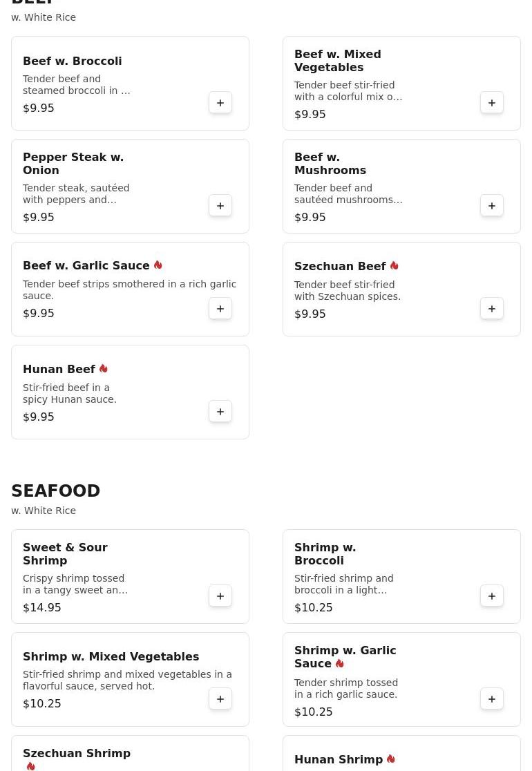The image size is (532, 771).
Task: Add Shrimp w. Mixed Vegetables to order
Action: 220,699
